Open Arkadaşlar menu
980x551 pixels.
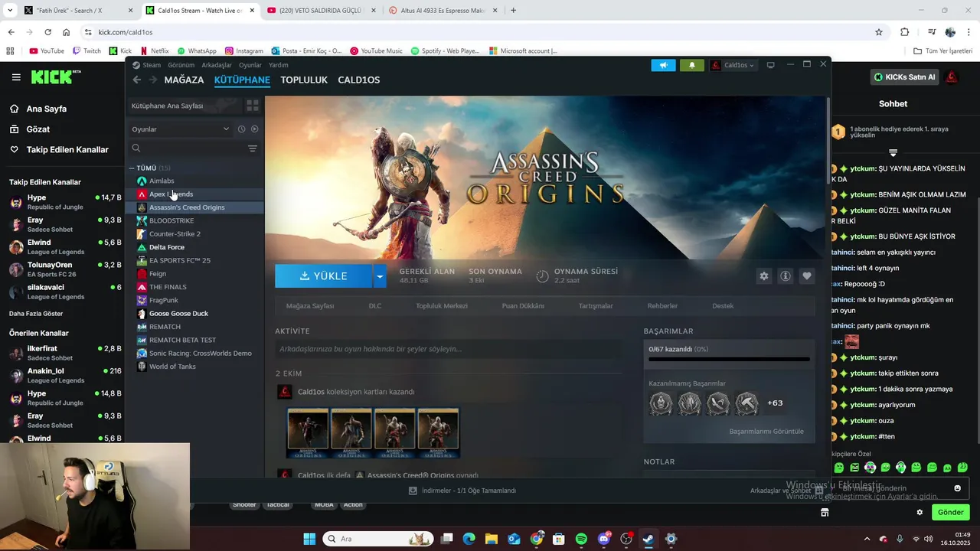pos(217,65)
